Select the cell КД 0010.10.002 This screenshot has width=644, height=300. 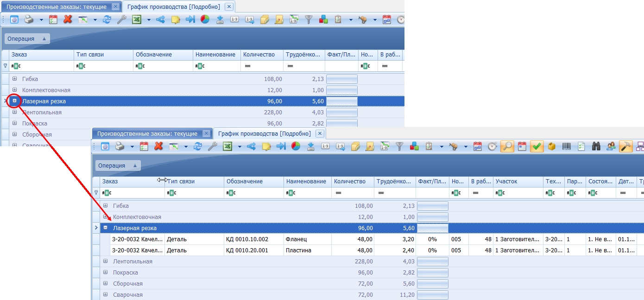(x=254, y=239)
